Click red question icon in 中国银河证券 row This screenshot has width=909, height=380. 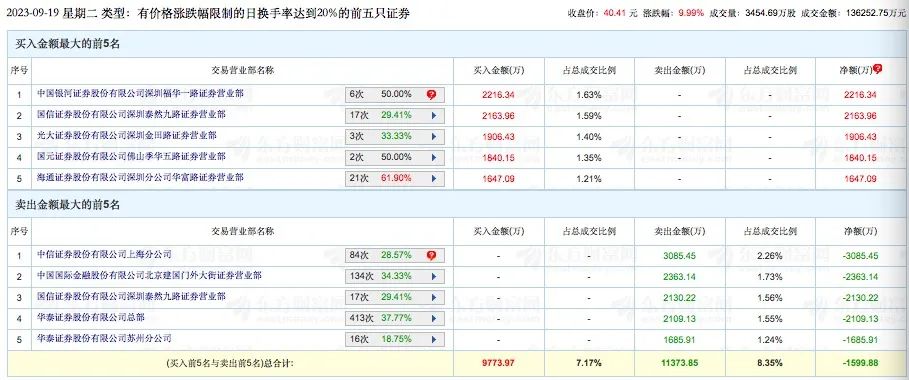(431, 95)
